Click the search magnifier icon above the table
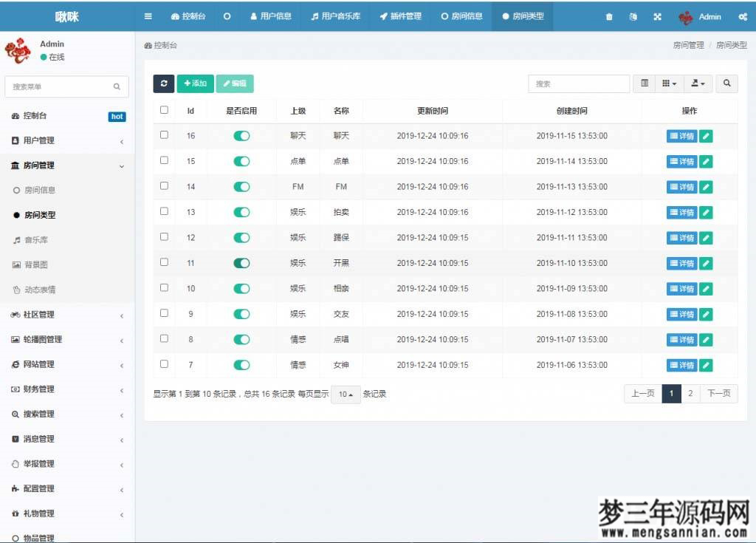Screen dimensions: 756x543 tap(726, 83)
